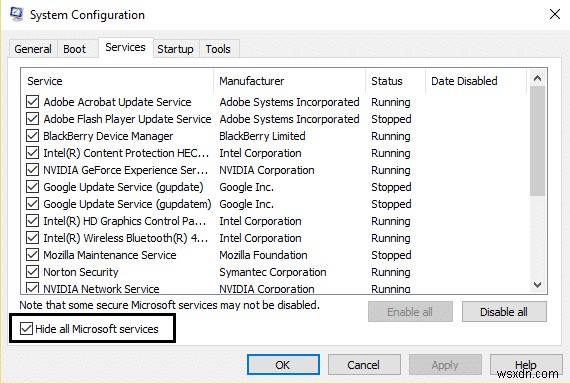Screen dimensions: 570x384
Task: Click the Apply button
Action: pos(445,365)
